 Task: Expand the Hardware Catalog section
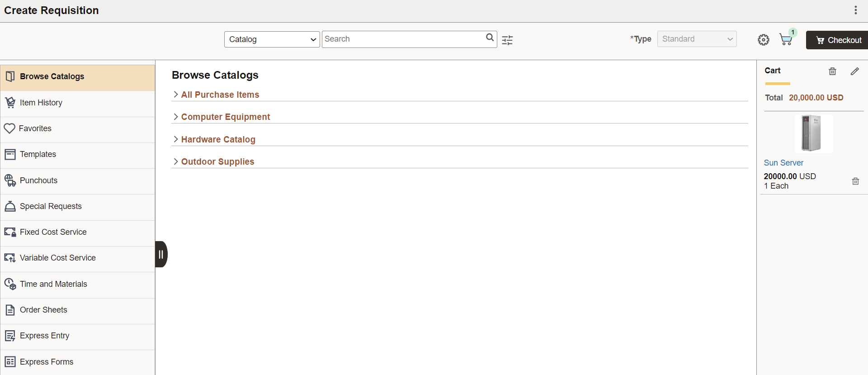tap(218, 139)
